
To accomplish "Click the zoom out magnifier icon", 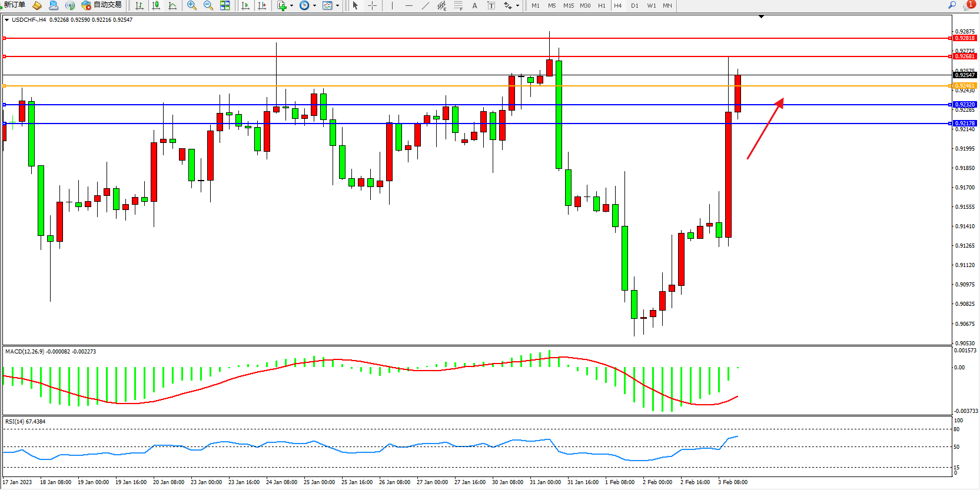I will pyautogui.click(x=208, y=5).
